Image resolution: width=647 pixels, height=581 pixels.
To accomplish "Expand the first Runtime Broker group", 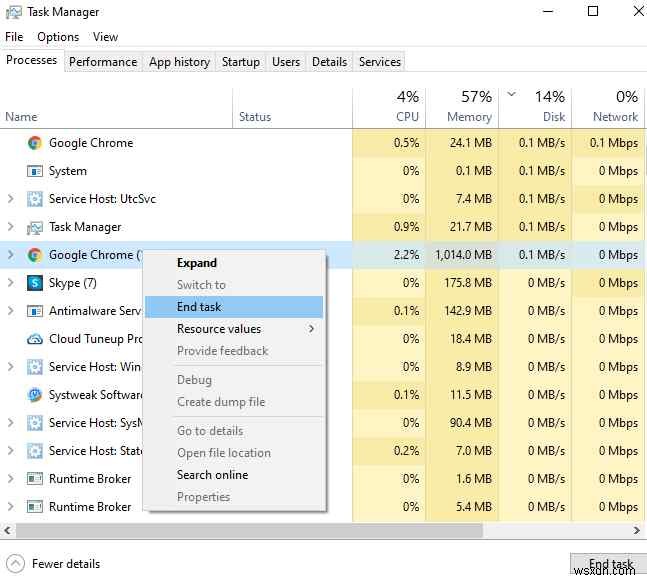I will coord(11,479).
